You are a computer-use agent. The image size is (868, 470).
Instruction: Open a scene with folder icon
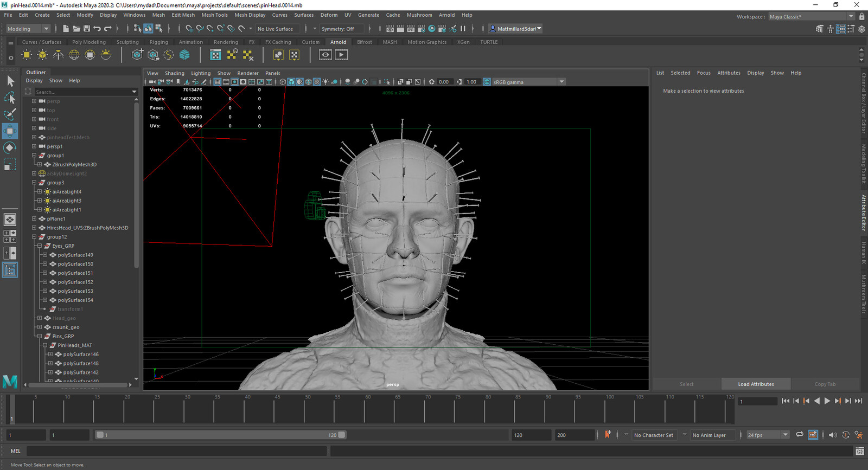(76, 29)
